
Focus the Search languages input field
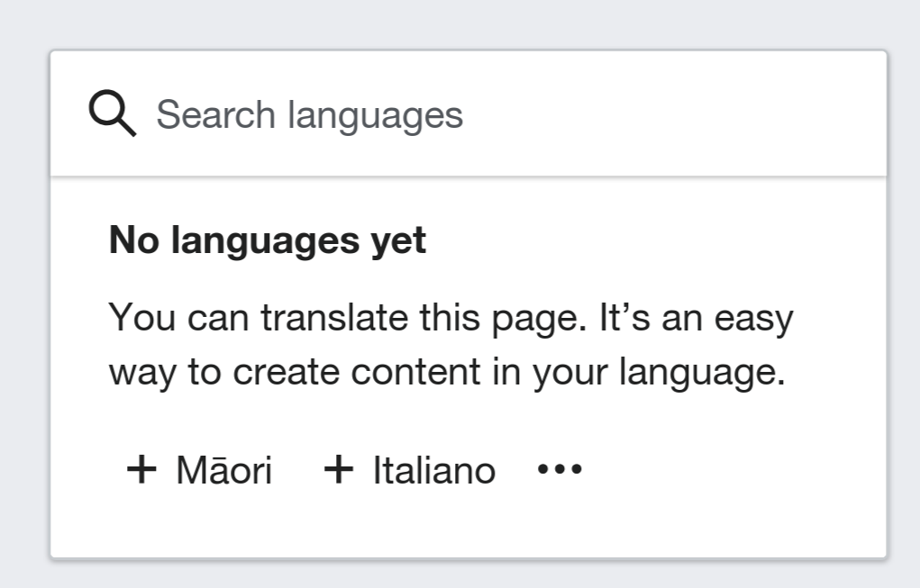point(469,113)
